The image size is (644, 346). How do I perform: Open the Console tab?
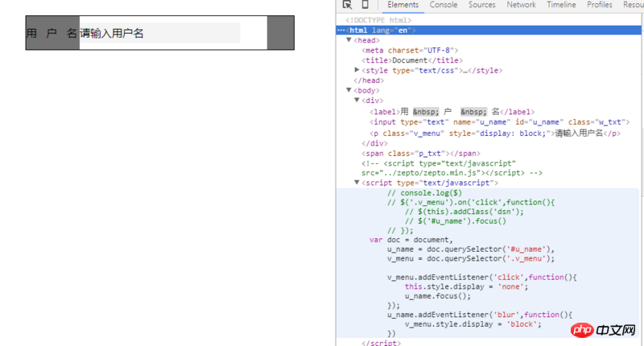[x=444, y=5]
